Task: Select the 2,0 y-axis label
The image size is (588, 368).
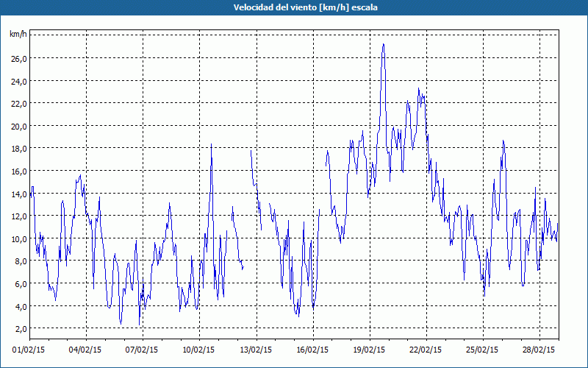Action: coord(21,329)
